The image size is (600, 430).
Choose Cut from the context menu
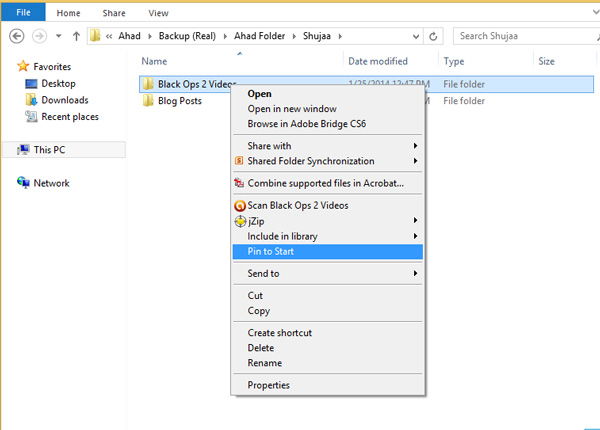(328, 295)
